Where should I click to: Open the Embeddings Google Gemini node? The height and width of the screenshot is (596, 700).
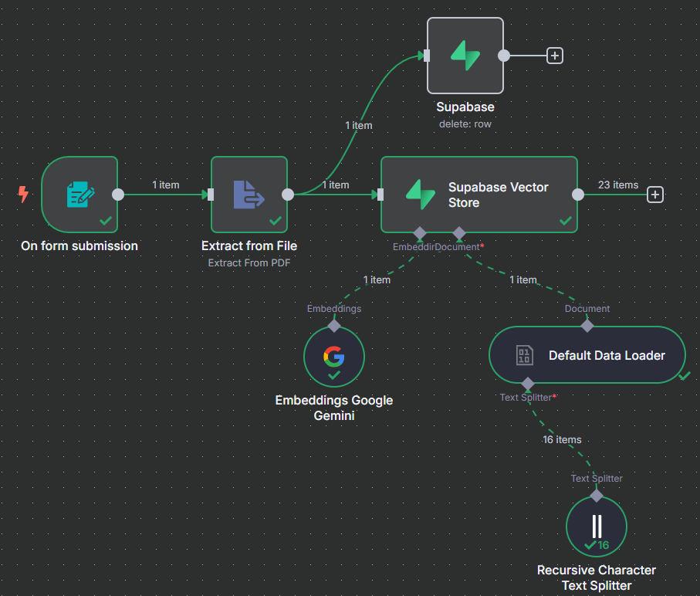(334, 357)
